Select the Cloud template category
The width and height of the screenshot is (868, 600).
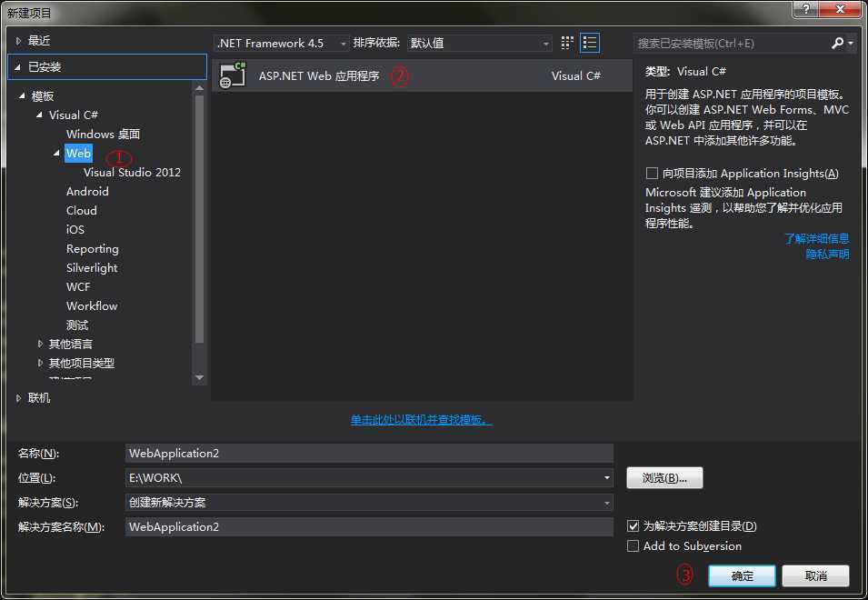tap(82, 210)
